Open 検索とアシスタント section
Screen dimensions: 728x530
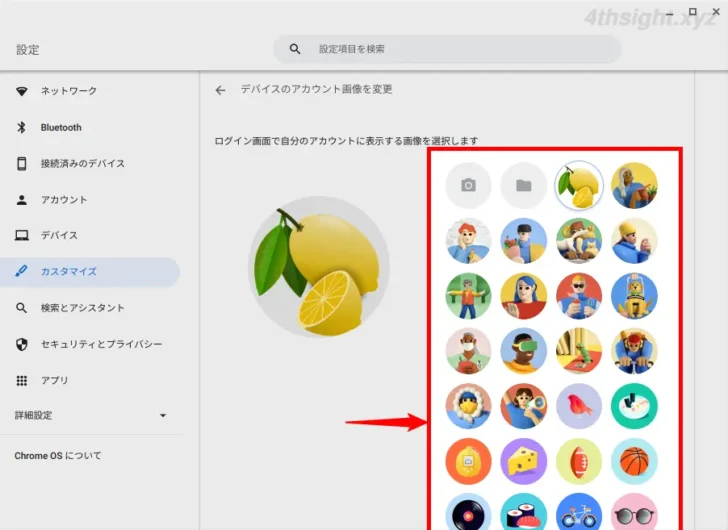click(x=91, y=308)
